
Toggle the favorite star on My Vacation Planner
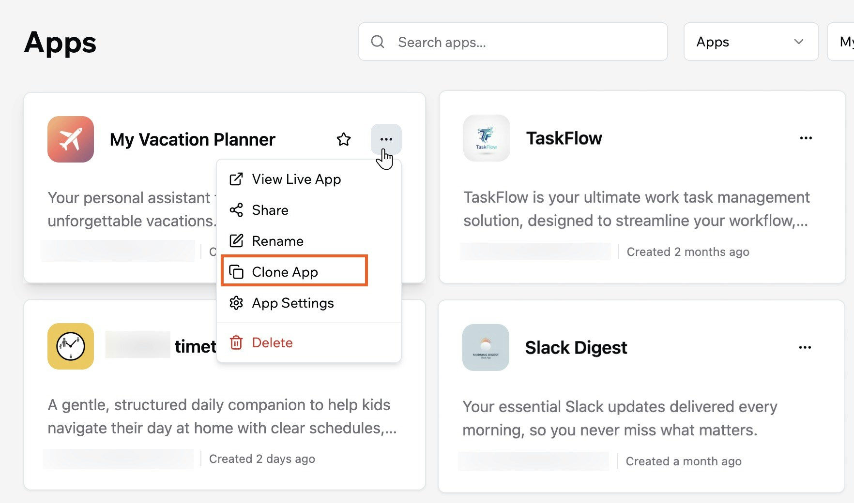(343, 139)
